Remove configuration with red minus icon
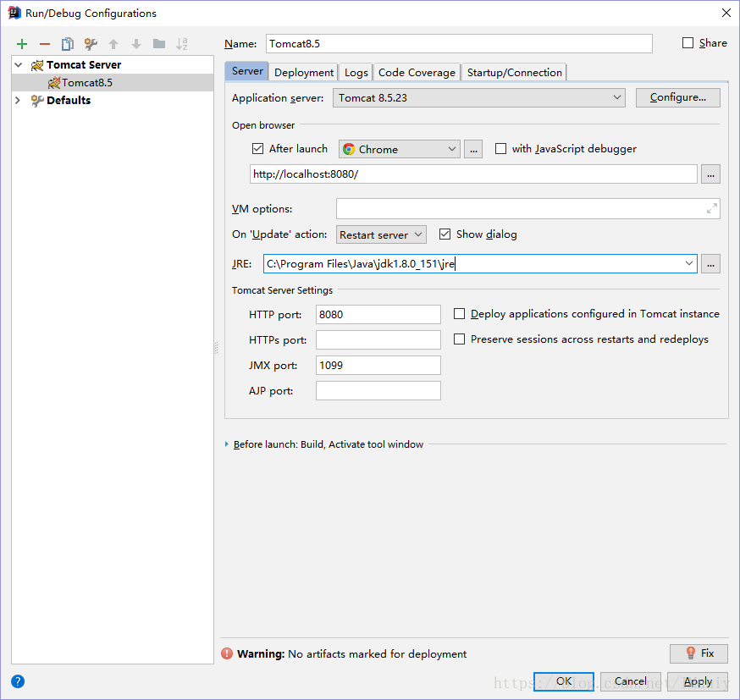This screenshot has height=700, width=740. [x=45, y=44]
